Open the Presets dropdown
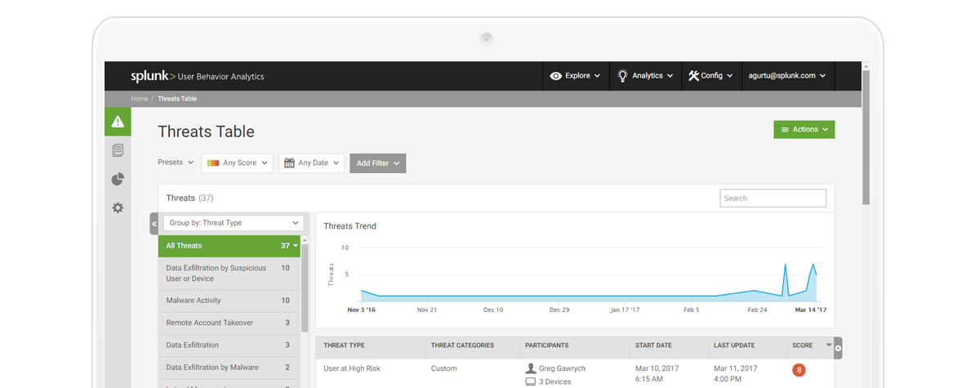Viewport: 980px width, 388px height. pos(176,163)
